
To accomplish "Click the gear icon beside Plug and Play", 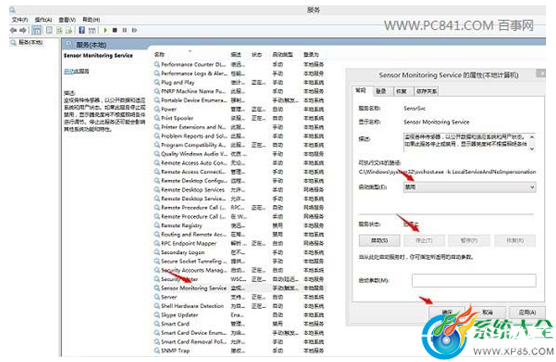I will (x=157, y=82).
